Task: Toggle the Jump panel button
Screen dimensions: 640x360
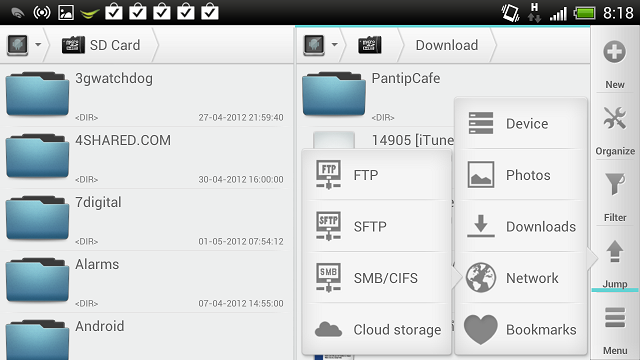Action: pyautogui.click(x=615, y=262)
